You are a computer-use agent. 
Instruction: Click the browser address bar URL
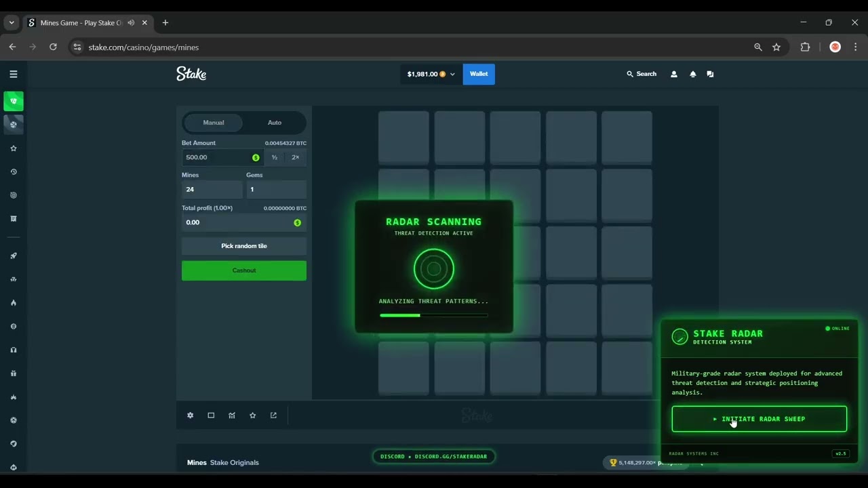[x=144, y=47]
